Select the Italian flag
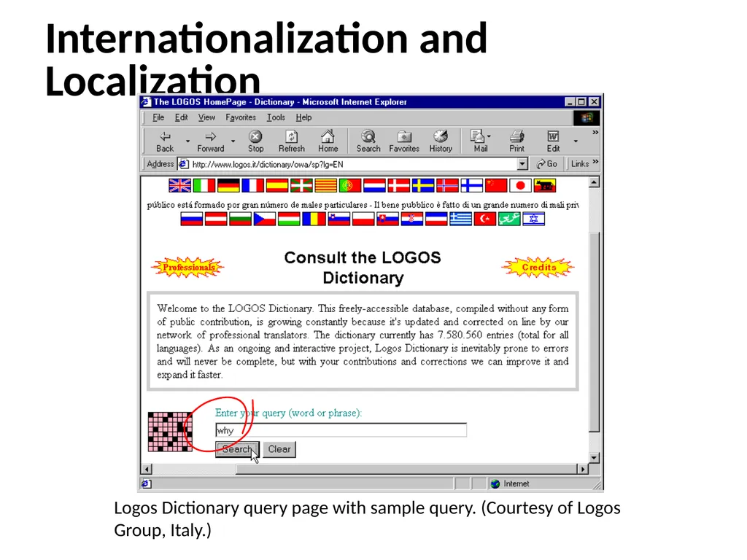 pos(204,186)
